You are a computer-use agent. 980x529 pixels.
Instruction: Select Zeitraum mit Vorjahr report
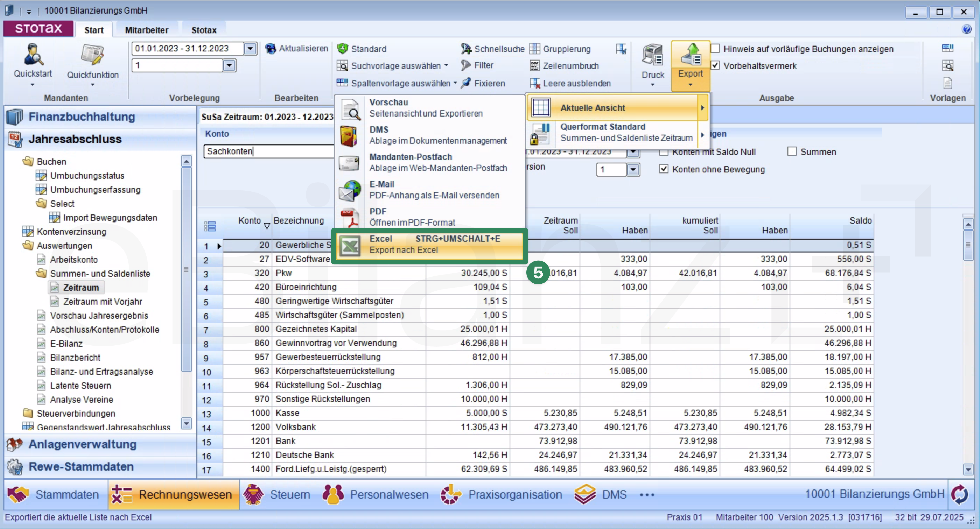(103, 302)
